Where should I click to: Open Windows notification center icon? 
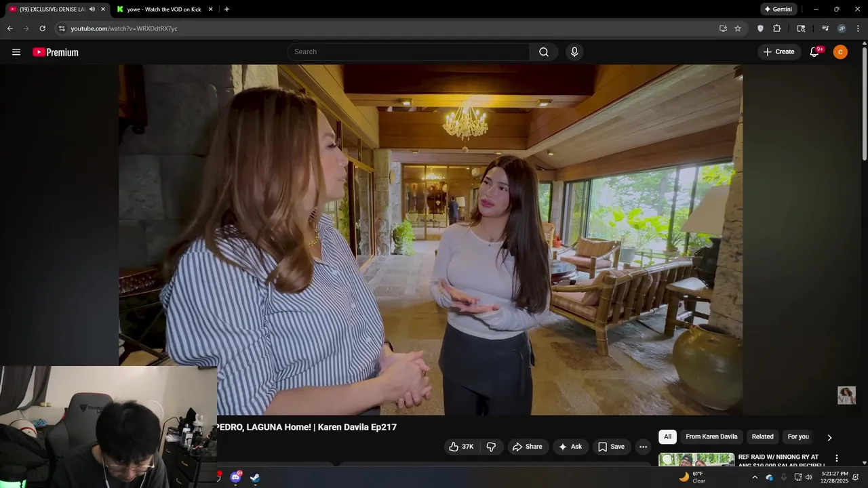tap(856, 477)
